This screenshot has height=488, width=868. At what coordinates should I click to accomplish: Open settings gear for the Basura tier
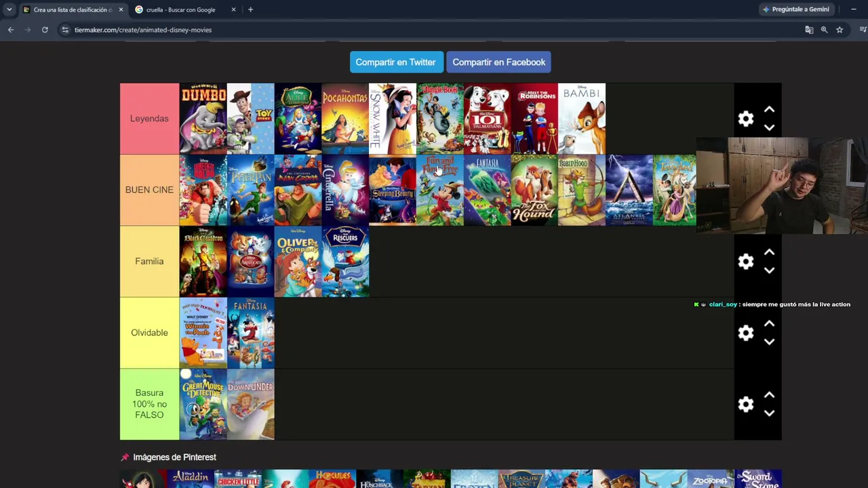click(x=746, y=405)
